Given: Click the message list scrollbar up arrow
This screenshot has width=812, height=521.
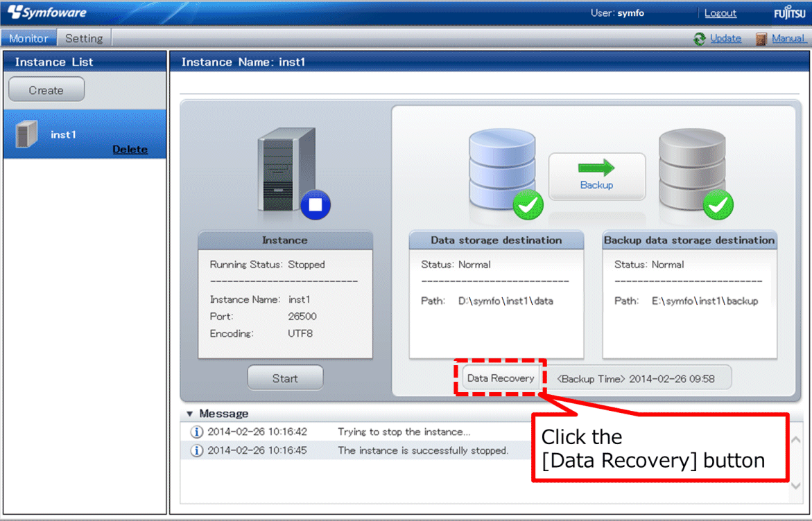Looking at the screenshot, I should tap(796, 440).
